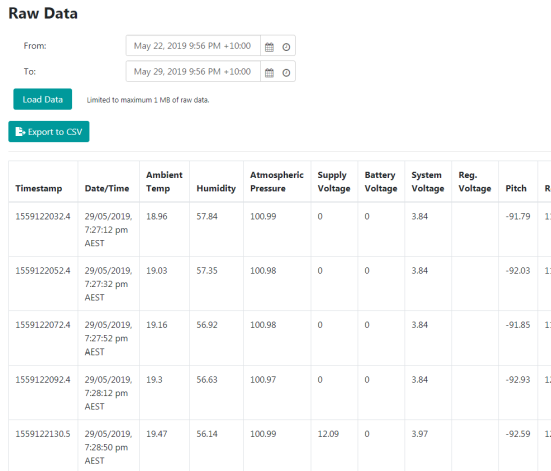Open clock time picker for To field
Screen dimensions: 551x471
286,72
